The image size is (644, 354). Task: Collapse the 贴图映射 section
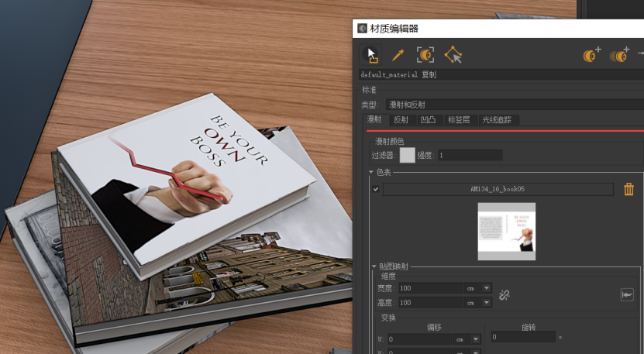[x=374, y=266]
